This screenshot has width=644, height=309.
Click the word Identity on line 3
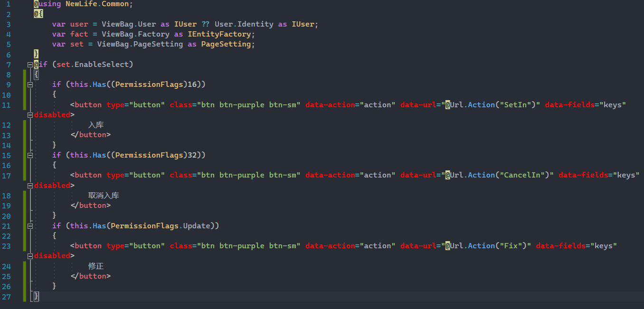[255, 24]
